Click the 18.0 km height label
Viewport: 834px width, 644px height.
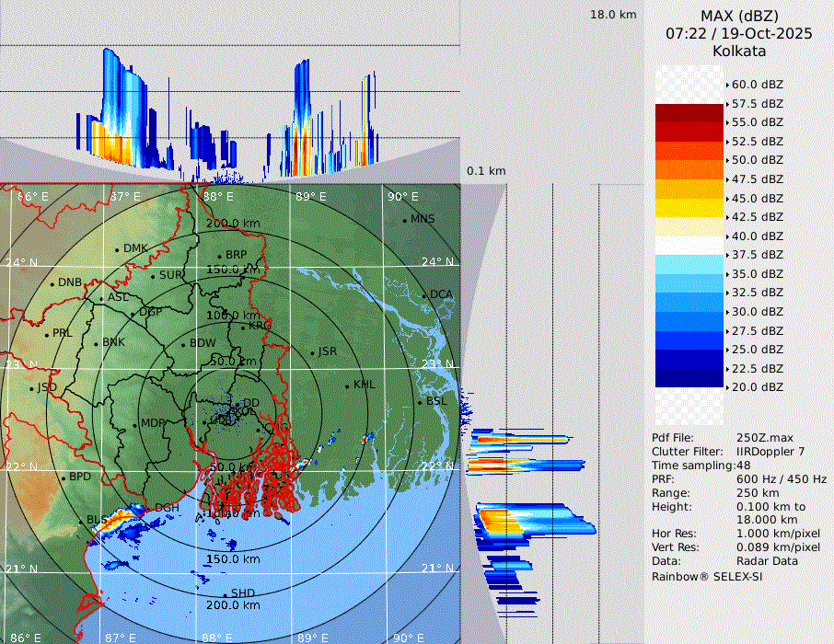point(613,15)
